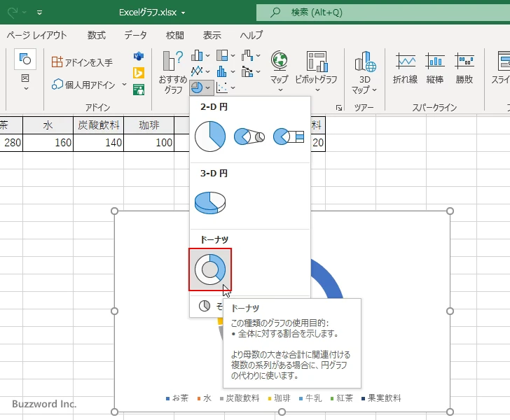Expand the histogram chart dropdown arrow

233,71
